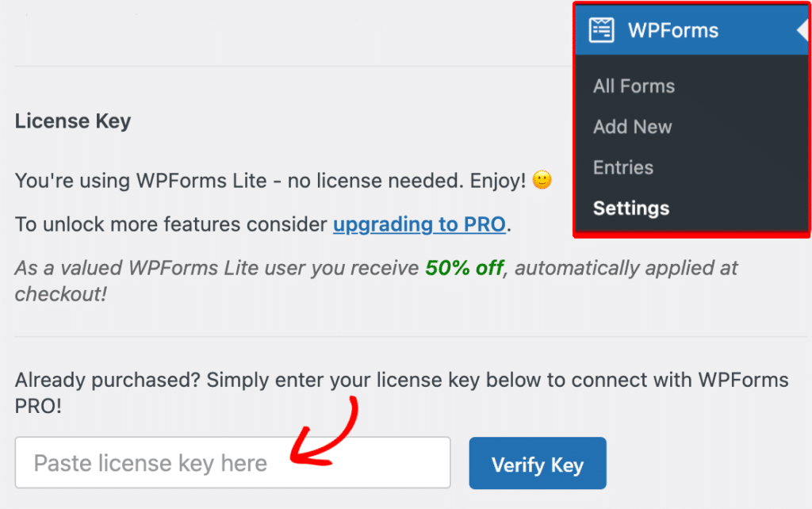Click the collapse triangle on the blue header

(802, 29)
